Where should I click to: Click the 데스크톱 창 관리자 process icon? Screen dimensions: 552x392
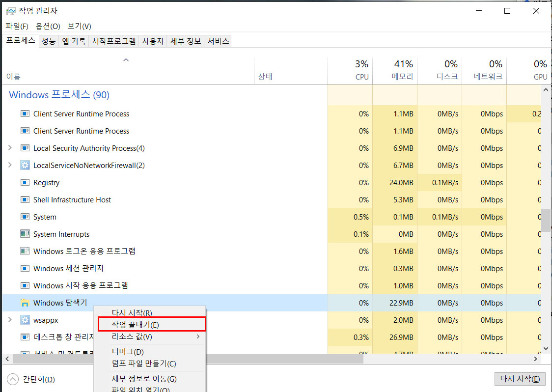(x=25, y=337)
